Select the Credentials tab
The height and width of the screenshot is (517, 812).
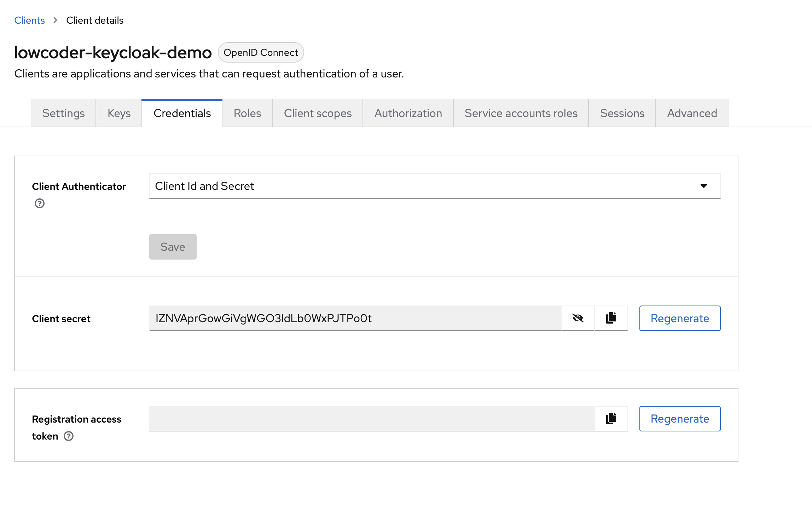182,113
